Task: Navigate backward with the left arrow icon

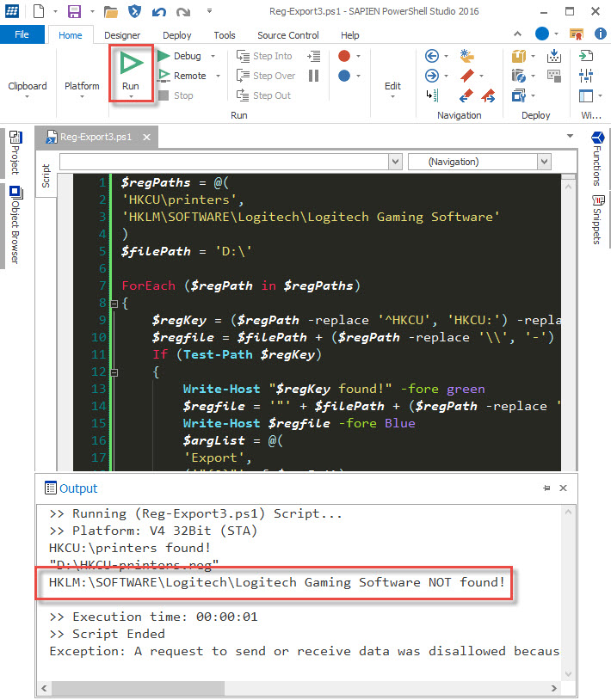Action: click(x=431, y=56)
